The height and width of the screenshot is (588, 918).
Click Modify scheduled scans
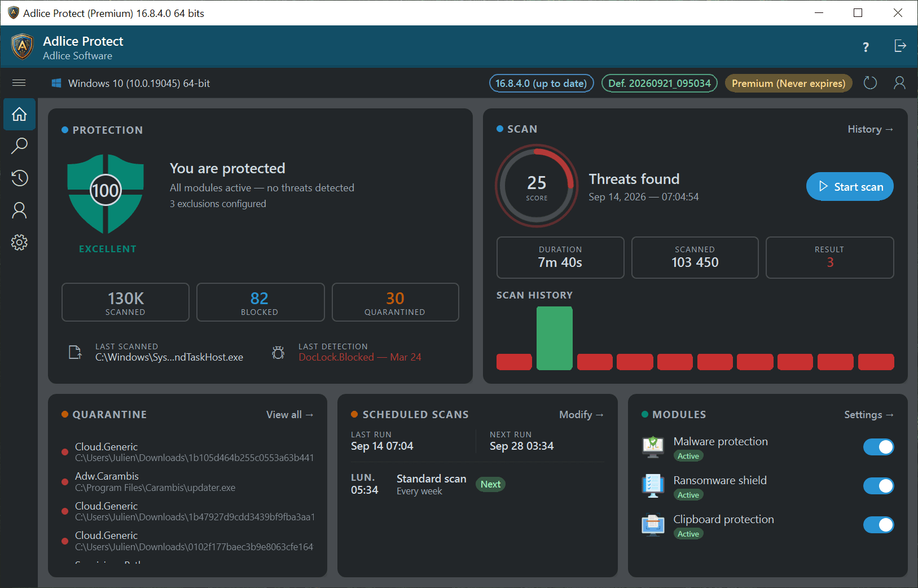pos(581,415)
